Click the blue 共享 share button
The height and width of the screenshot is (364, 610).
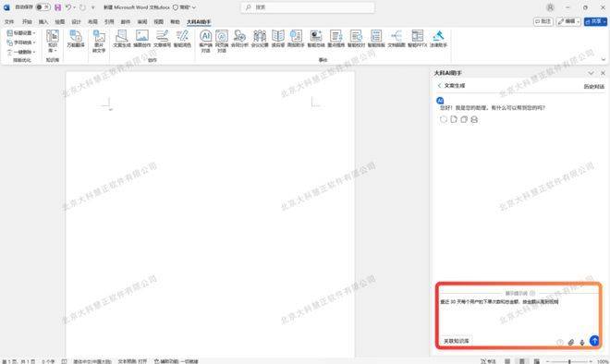(595, 21)
